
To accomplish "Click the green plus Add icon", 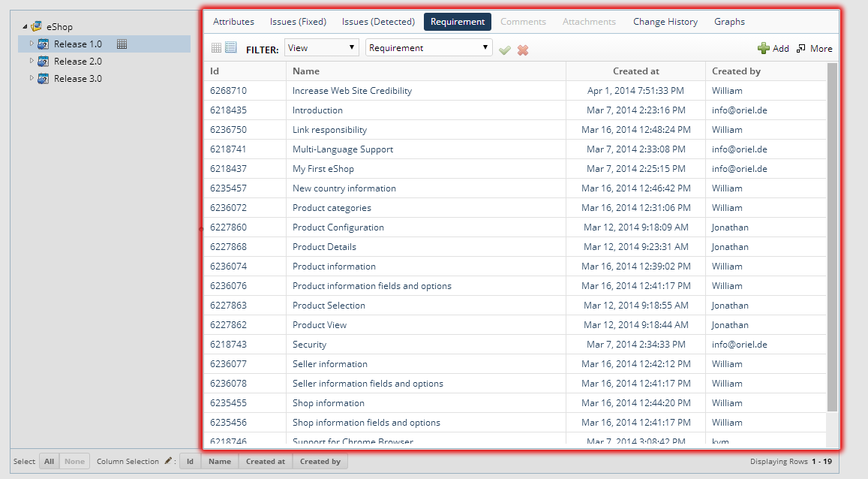I will click(764, 48).
